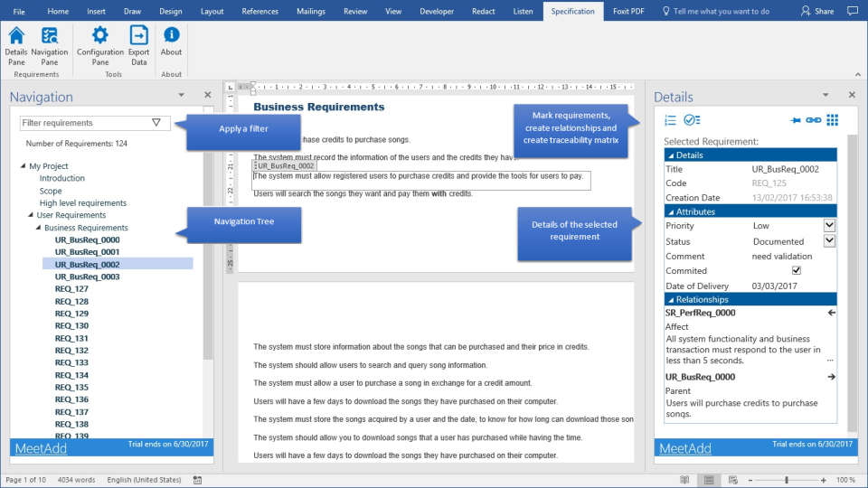Click the zoom slider handle

pos(787,480)
